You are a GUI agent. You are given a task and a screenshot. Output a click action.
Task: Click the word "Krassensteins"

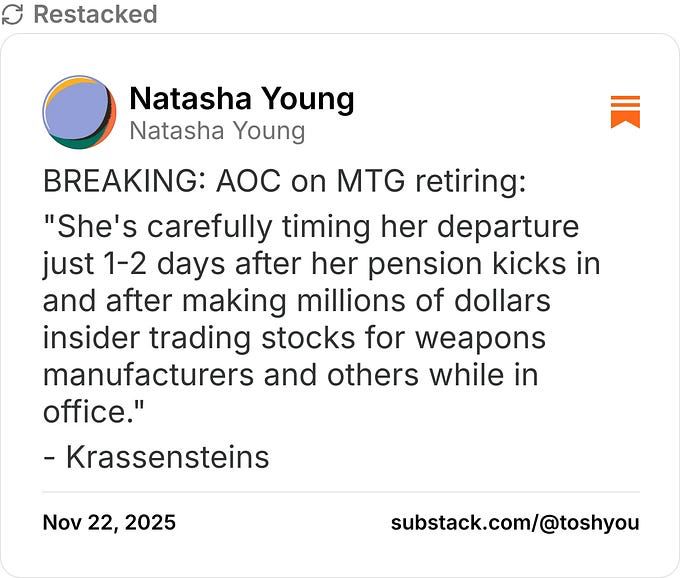click(x=167, y=458)
